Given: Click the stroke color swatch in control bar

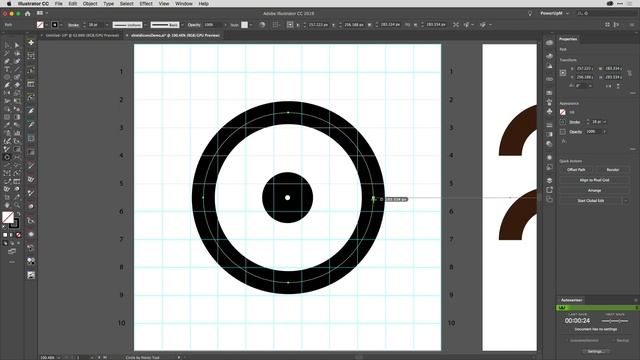Looking at the screenshot, I should coord(55,25).
